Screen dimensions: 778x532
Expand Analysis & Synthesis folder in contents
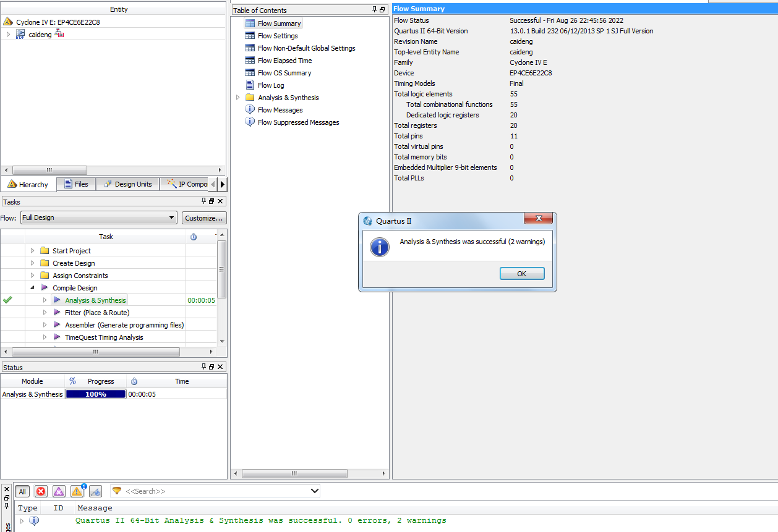238,98
